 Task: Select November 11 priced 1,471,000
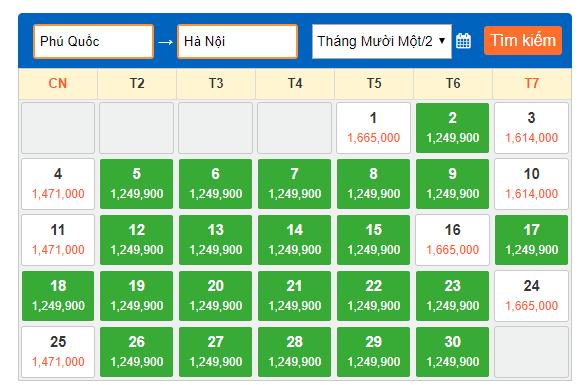[58, 240]
